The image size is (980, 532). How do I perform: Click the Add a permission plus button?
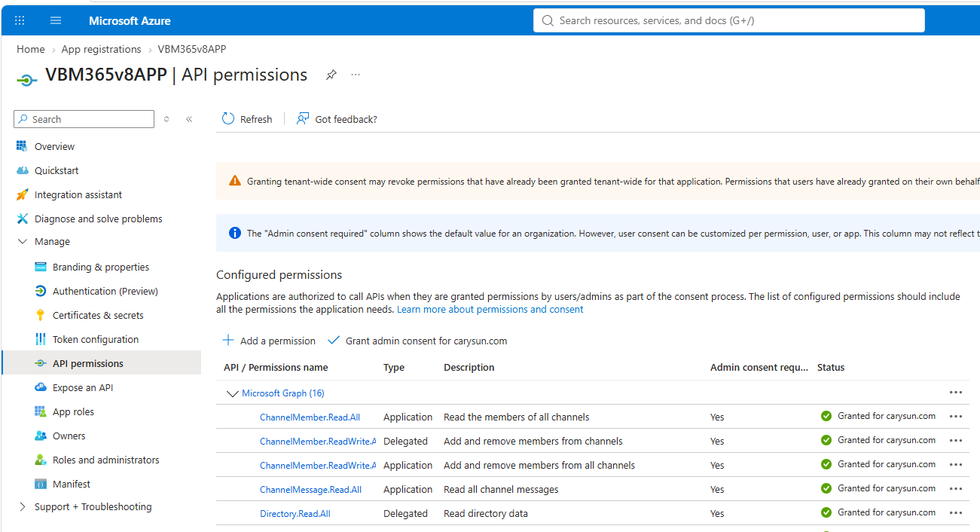point(269,341)
